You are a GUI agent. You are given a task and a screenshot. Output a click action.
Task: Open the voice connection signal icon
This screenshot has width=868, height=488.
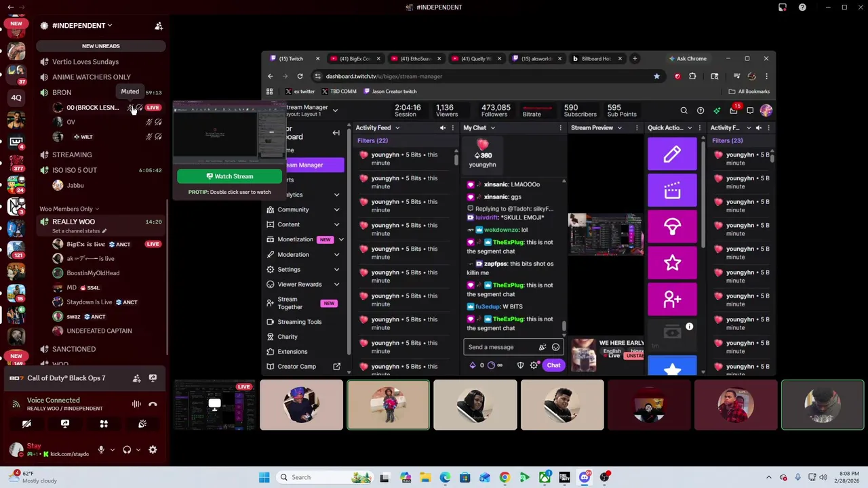pos(16,404)
